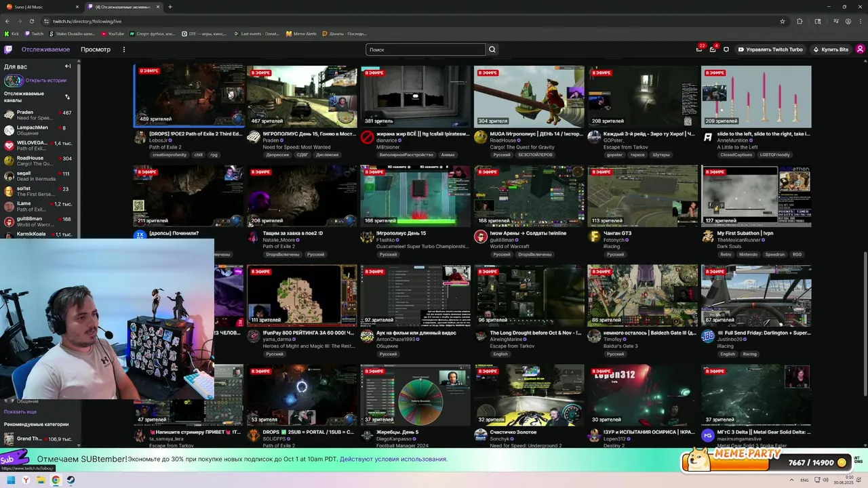Image resolution: width=868 pixels, height=488 pixels.
Task: Click Показать еще in sidebar
Action: point(20,411)
